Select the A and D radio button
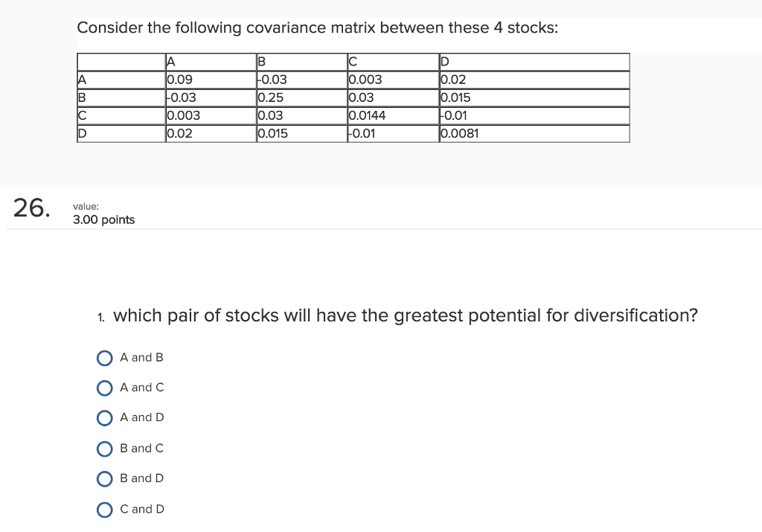Screen dimensions: 762x532 [104, 417]
